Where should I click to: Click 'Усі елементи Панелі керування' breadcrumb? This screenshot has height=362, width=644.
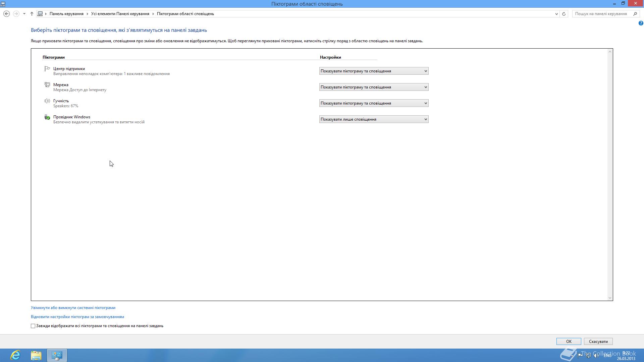point(120,14)
